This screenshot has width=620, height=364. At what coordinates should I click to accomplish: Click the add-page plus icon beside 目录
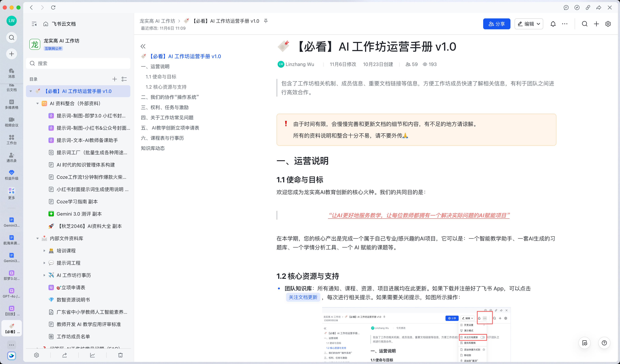tap(114, 79)
